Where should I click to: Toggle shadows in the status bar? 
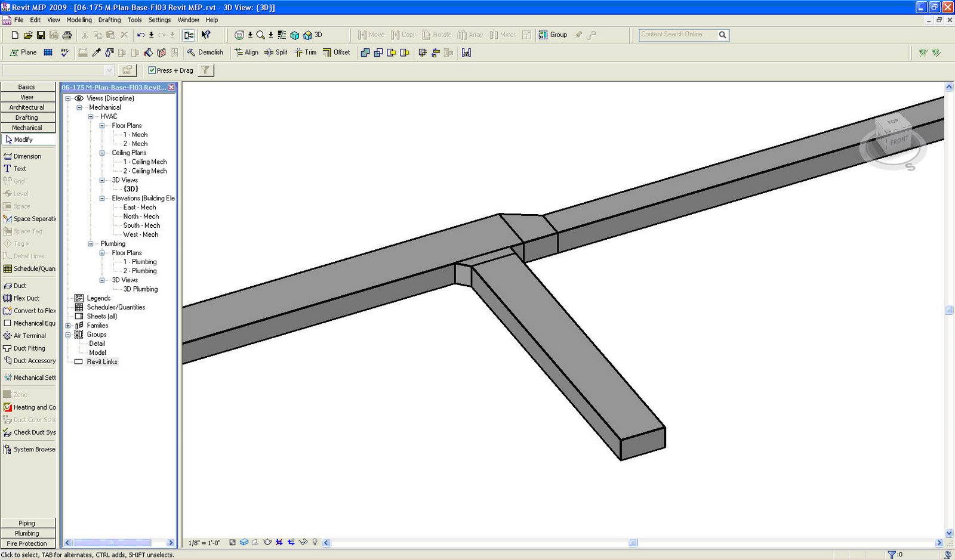pos(255,543)
